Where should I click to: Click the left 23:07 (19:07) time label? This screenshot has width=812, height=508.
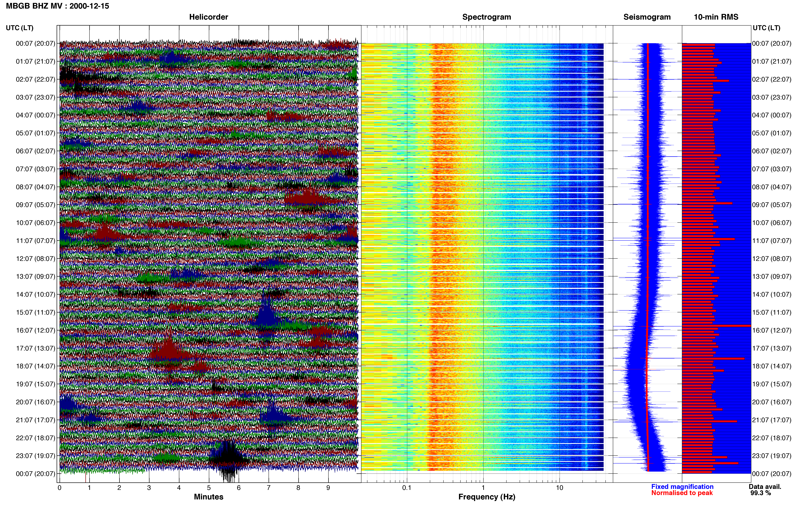coord(36,456)
